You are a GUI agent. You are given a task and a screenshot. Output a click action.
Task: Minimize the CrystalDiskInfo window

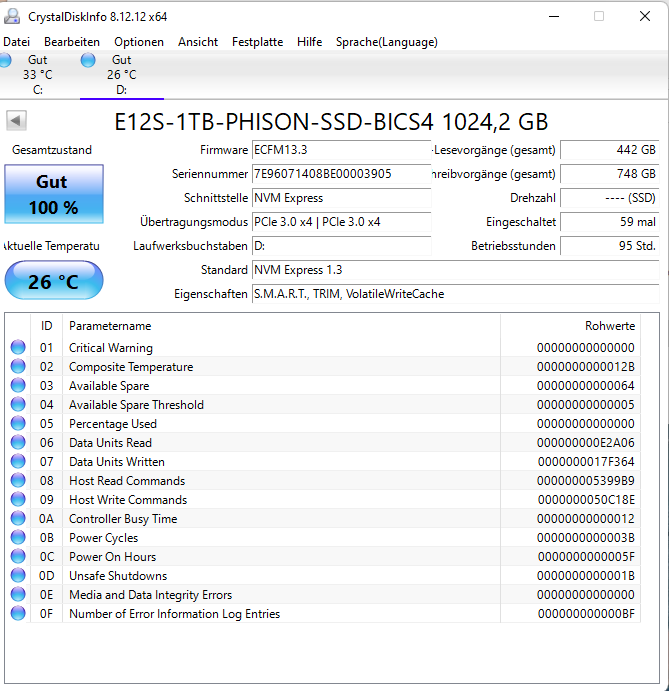(x=554, y=16)
